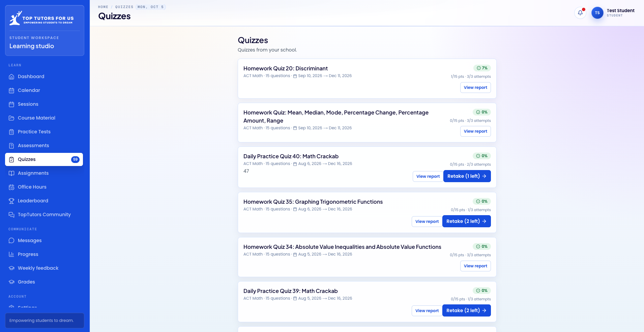Click the QUIZZES breadcrumb
Viewport: 644px width, 332px height.
click(x=124, y=7)
